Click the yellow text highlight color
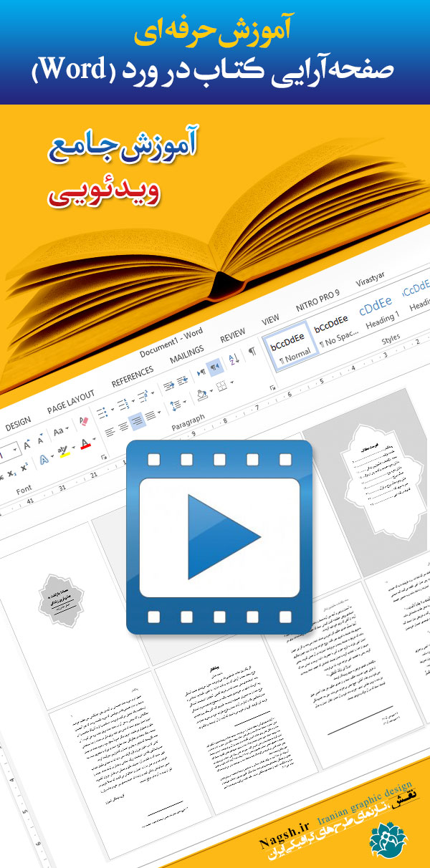The width and height of the screenshot is (430, 868). 64,451
